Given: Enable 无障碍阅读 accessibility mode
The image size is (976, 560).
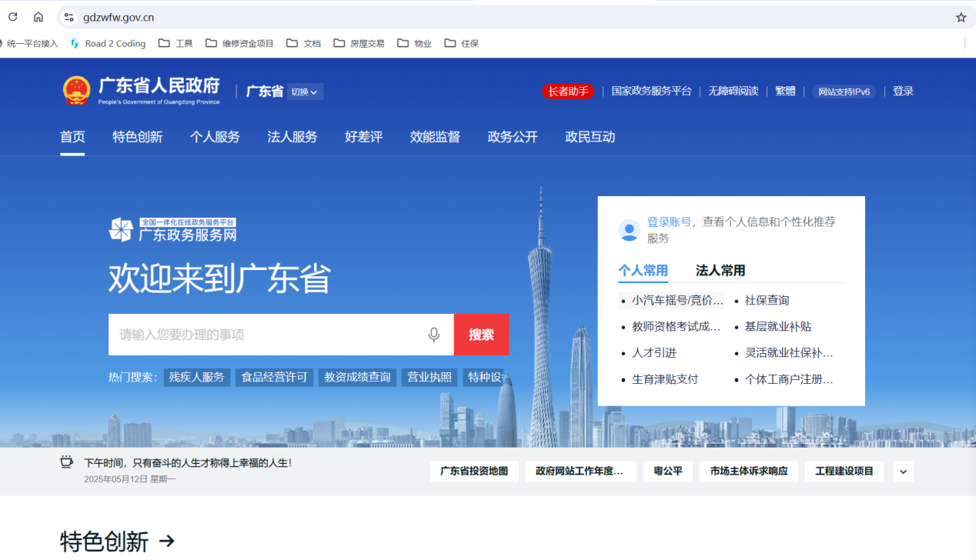Looking at the screenshot, I should pyautogui.click(x=733, y=91).
